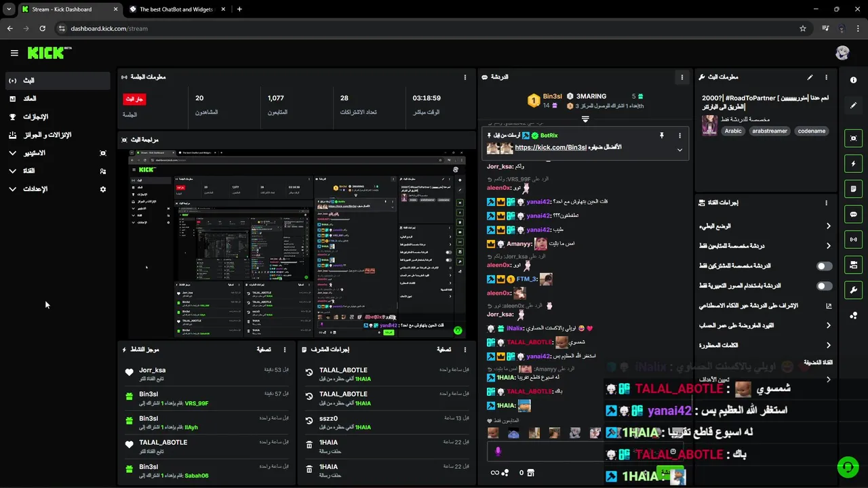Select Jorr_ksa activity feed entry

208,374
